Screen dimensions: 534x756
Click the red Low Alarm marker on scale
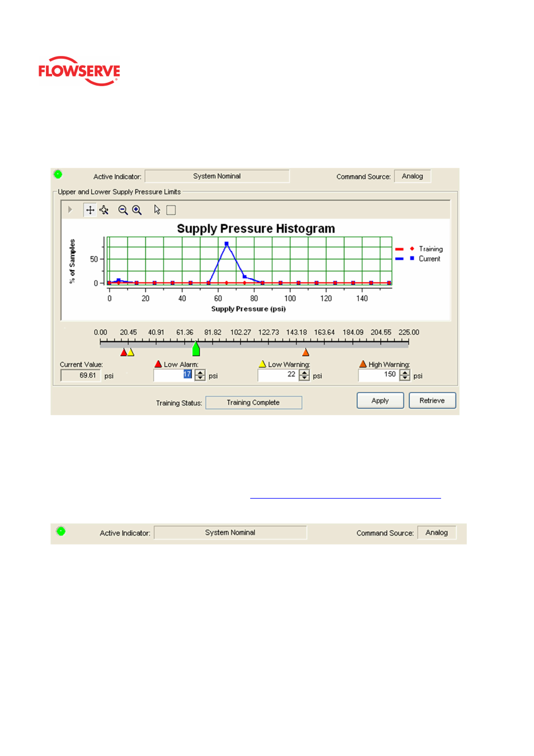tap(124, 353)
